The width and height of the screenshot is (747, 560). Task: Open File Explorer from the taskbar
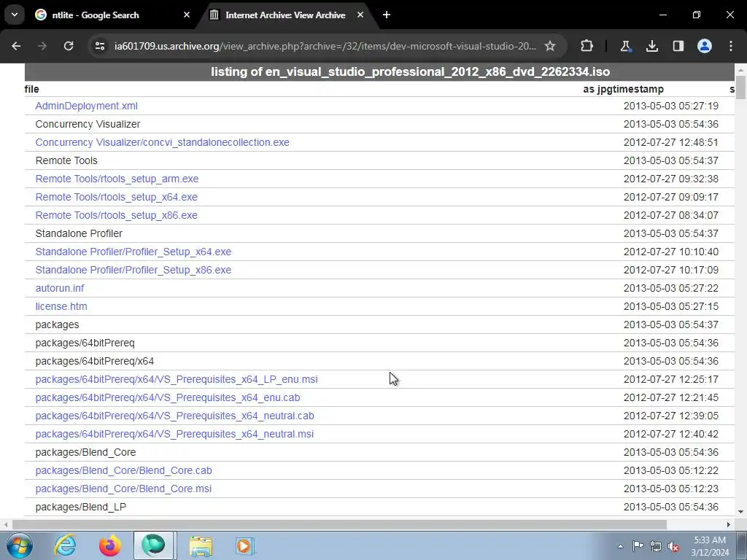tap(201, 545)
